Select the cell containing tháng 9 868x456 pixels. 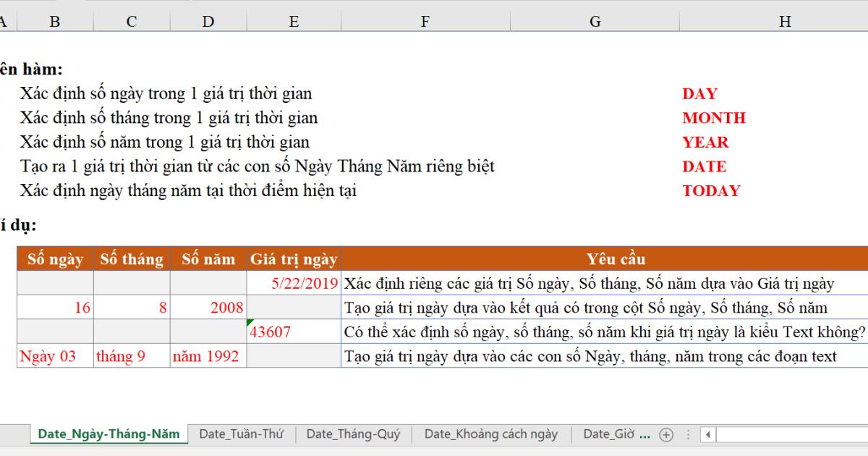(x=131, y=355)
